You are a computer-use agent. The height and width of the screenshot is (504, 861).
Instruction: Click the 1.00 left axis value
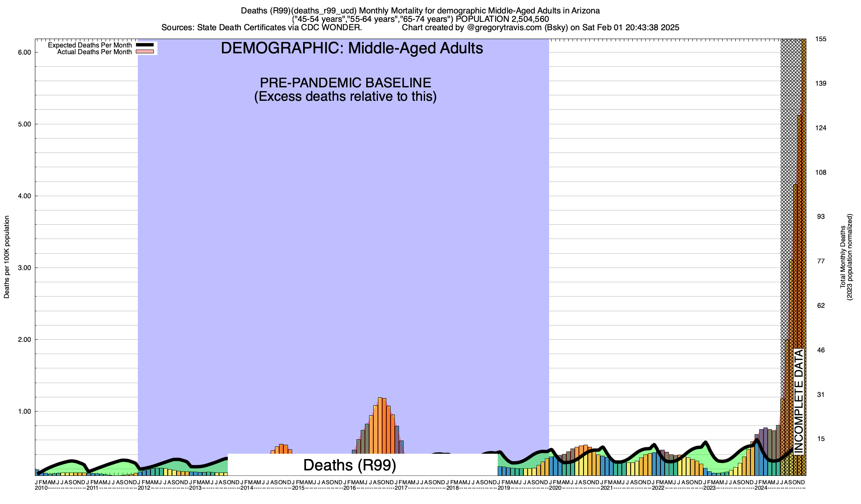25,412
